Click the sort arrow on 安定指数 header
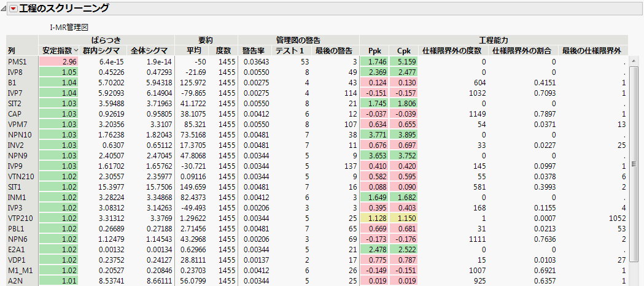Screen dimensions: 644x286 [77, 50]
